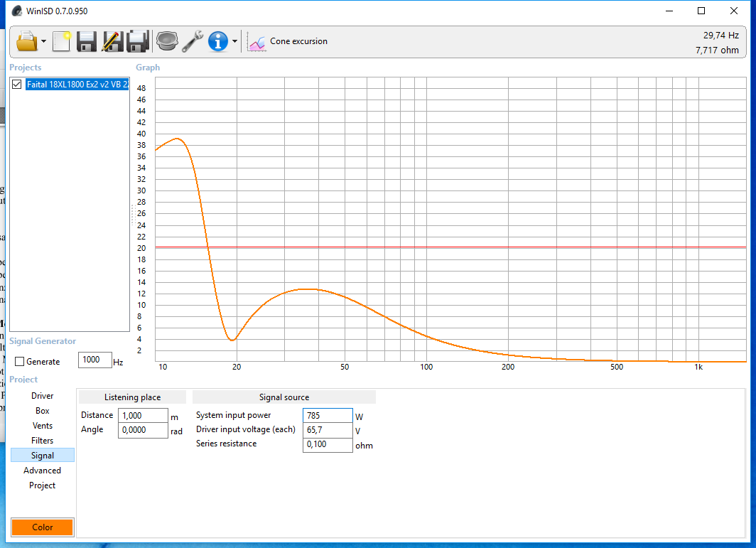
Task: Open driver database speaker icon
Action: tap(167, 41)
